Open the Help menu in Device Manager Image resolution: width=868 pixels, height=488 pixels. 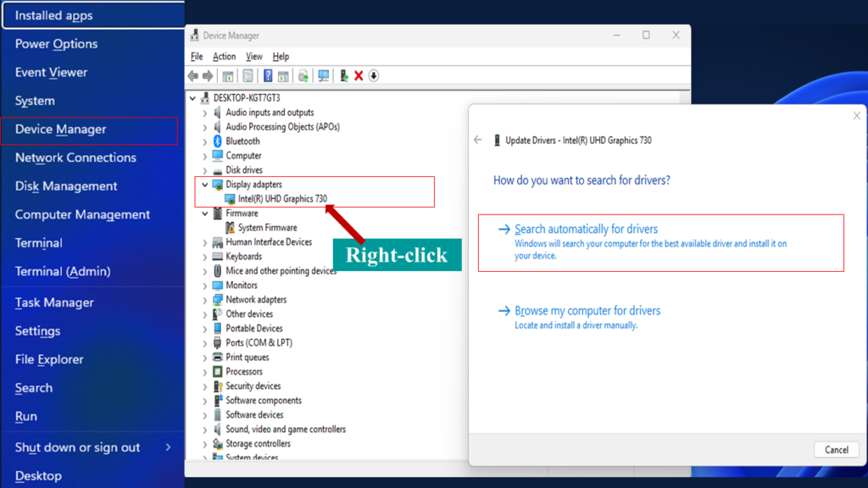[281, 57]
